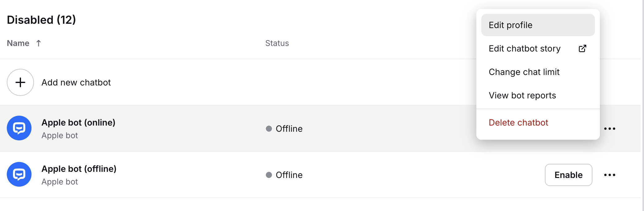Click the grey status dot for Apple bot (offline)
The image size is (644, 211).
click(x=269, y=175)
